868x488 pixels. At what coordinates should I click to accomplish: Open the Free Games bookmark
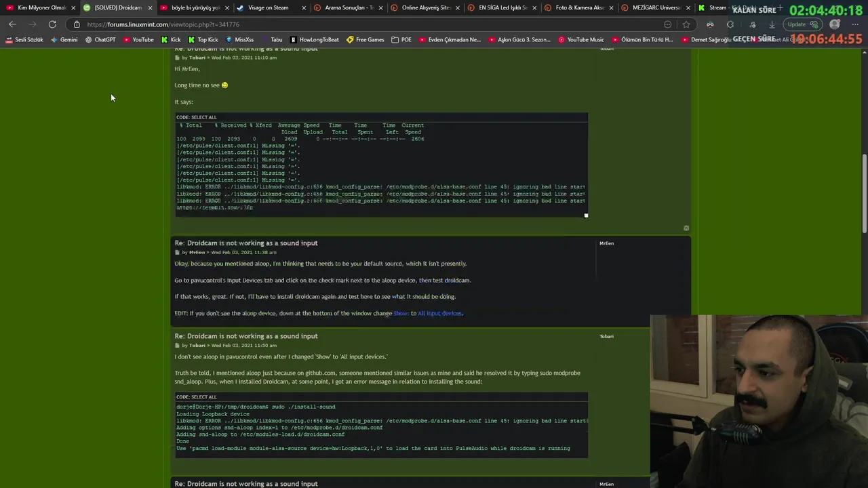pos(366,40)
